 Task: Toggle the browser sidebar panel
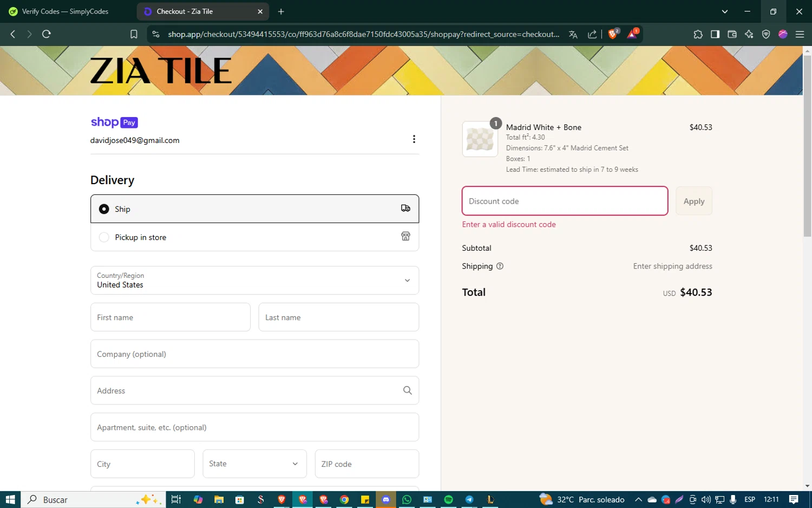(715, 34)
